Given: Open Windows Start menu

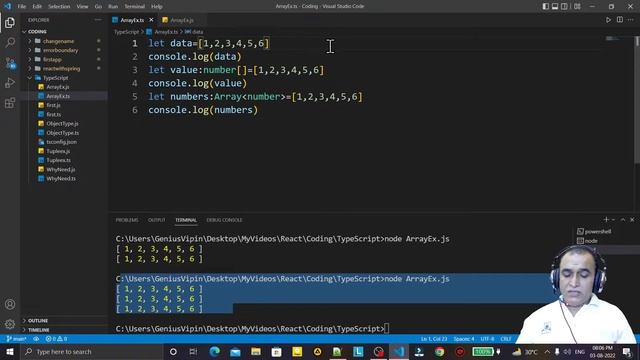Looking at the screenshot, I should (x=10, y=351).
